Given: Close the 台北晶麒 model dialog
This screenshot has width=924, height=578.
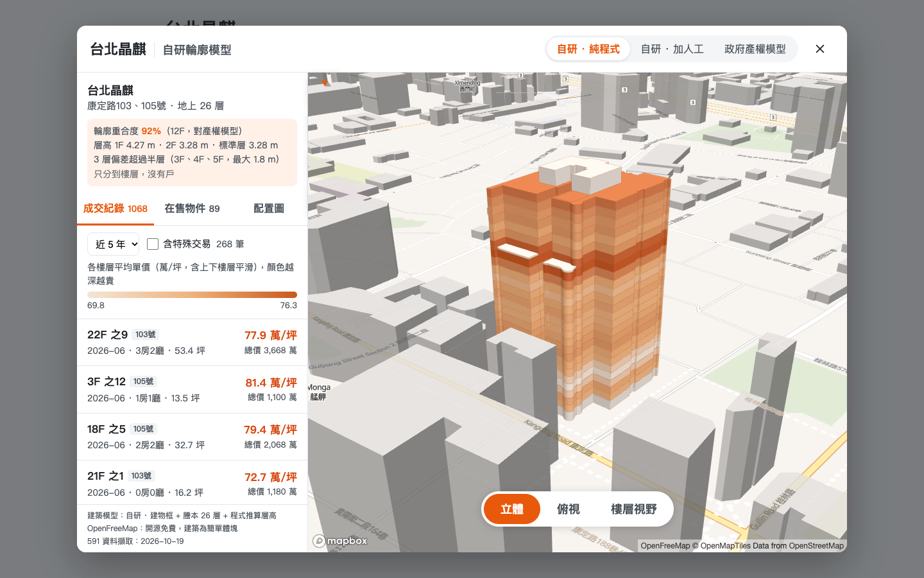Looking at the screenshot, I should (820, 49).
